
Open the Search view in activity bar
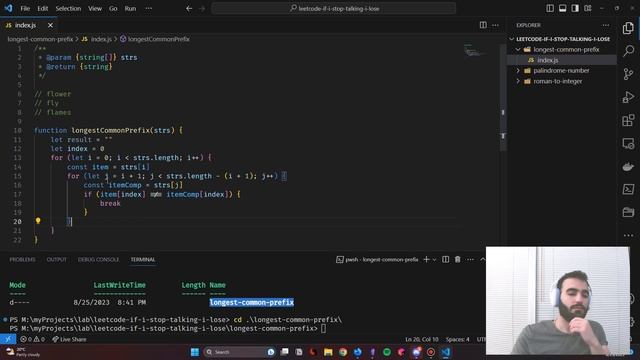628,51
